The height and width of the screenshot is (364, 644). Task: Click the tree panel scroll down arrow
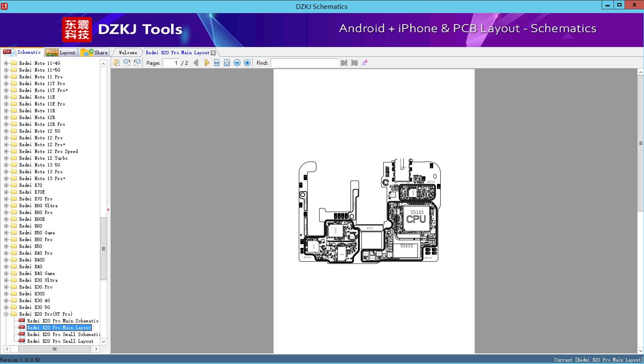point(103,342)
